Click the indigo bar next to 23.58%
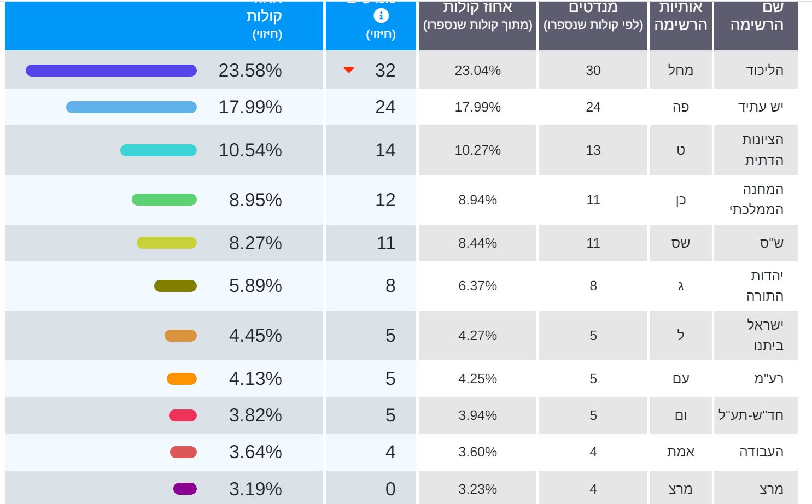The image size is (812, 504). tap(111, 71)
